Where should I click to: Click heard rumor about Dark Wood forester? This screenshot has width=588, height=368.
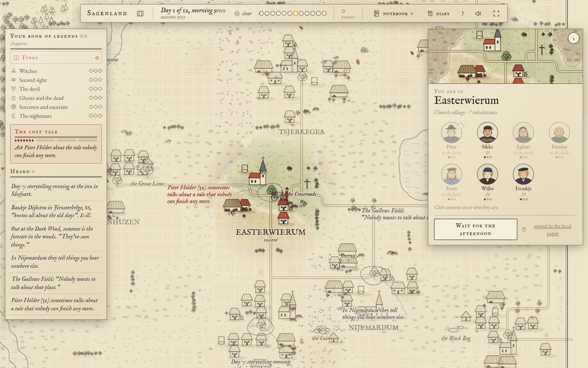pyautogui.click(x=56, y=236)
